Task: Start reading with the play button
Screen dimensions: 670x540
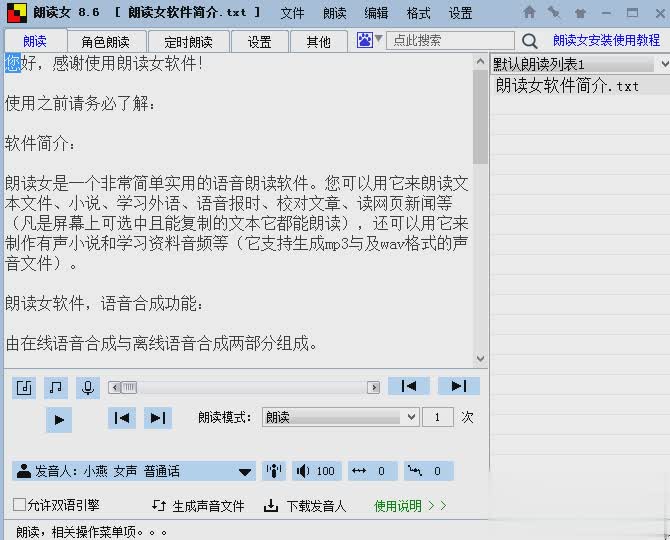Action: (x=59, y=420)
